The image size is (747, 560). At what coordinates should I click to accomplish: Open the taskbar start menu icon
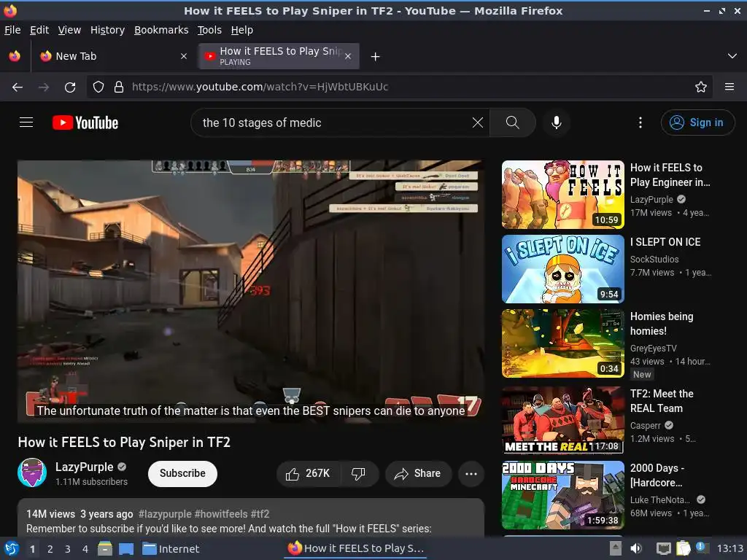coord(11,548)
